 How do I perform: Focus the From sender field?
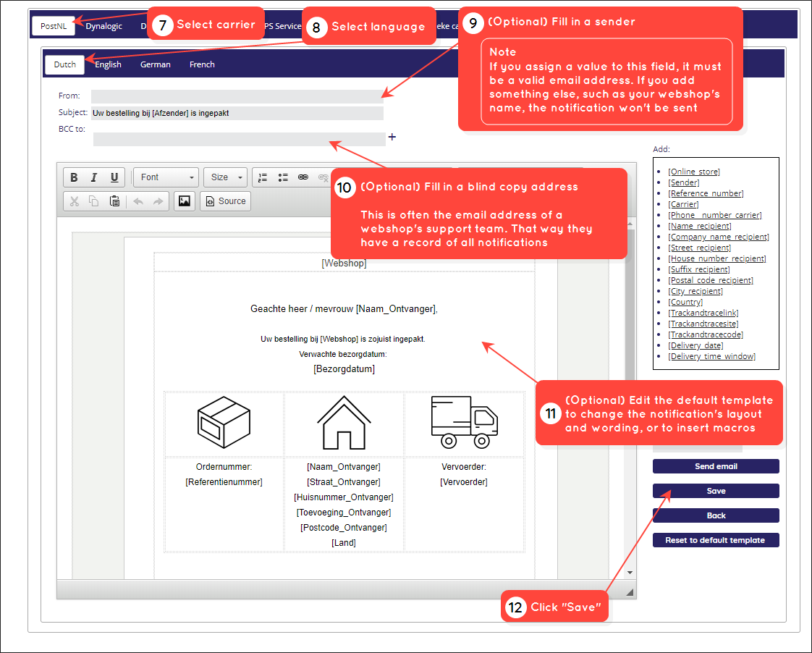[237, 96]
